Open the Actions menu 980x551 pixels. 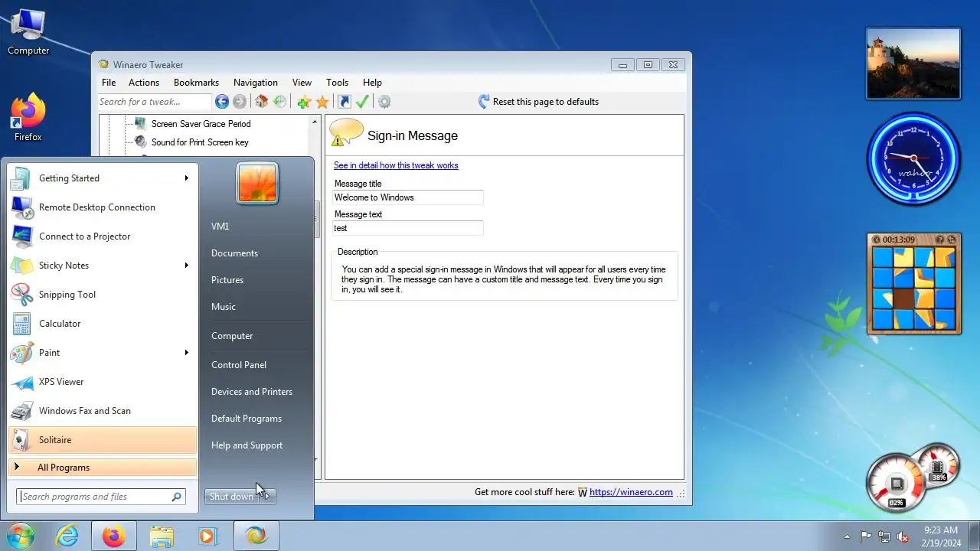[x=144, y=83]
